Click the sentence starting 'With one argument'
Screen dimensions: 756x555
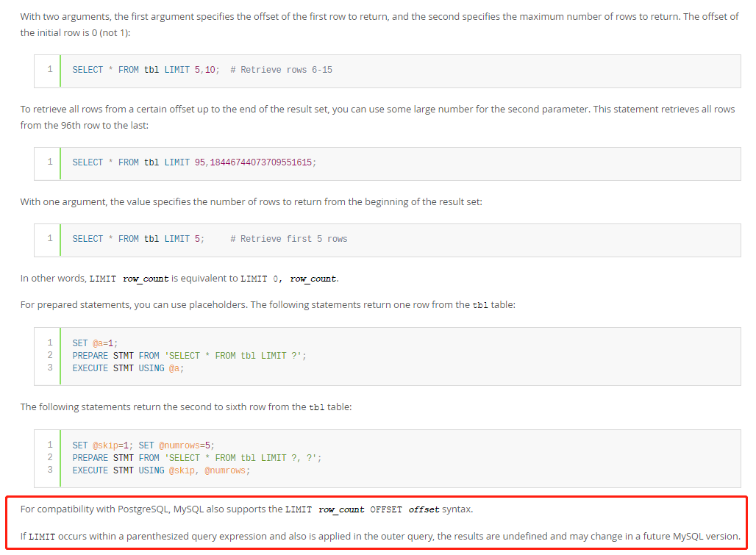(x=252, y=202)
